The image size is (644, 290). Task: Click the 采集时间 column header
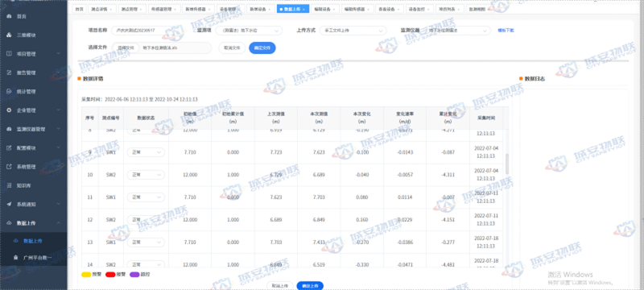[486, 118]
